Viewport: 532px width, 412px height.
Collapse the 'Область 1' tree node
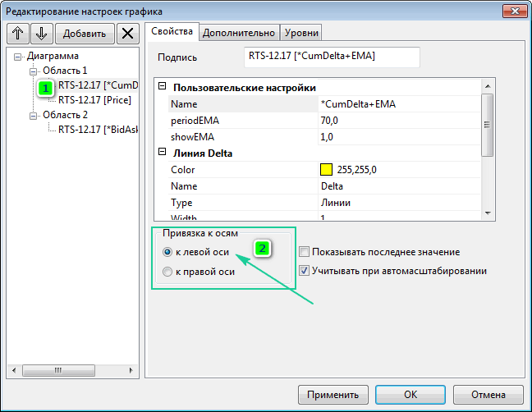pos(34,71)
